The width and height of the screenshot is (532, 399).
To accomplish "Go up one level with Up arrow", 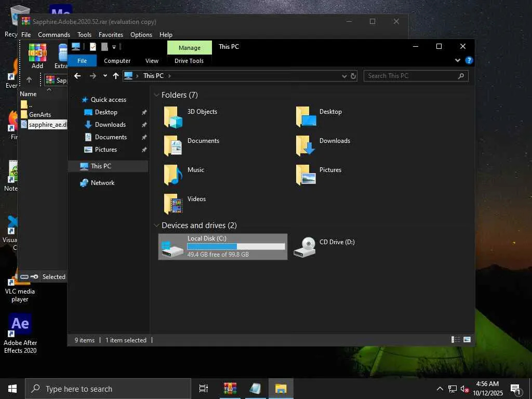I will 116,76.
